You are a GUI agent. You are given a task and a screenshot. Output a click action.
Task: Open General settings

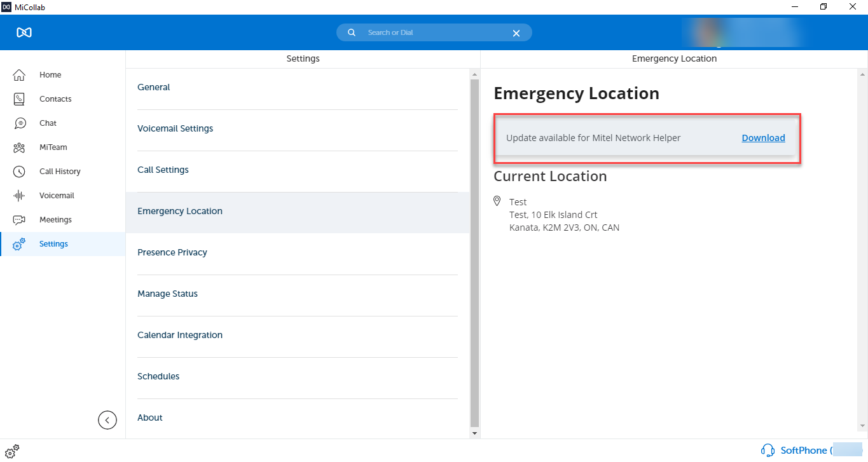[154, 87]
